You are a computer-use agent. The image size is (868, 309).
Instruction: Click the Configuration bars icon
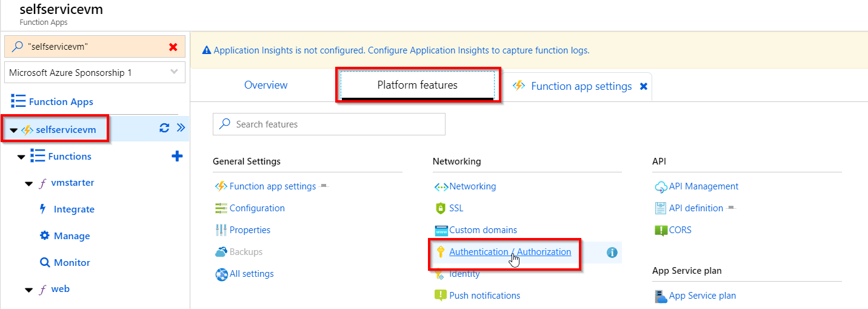(x=221, y=208)
